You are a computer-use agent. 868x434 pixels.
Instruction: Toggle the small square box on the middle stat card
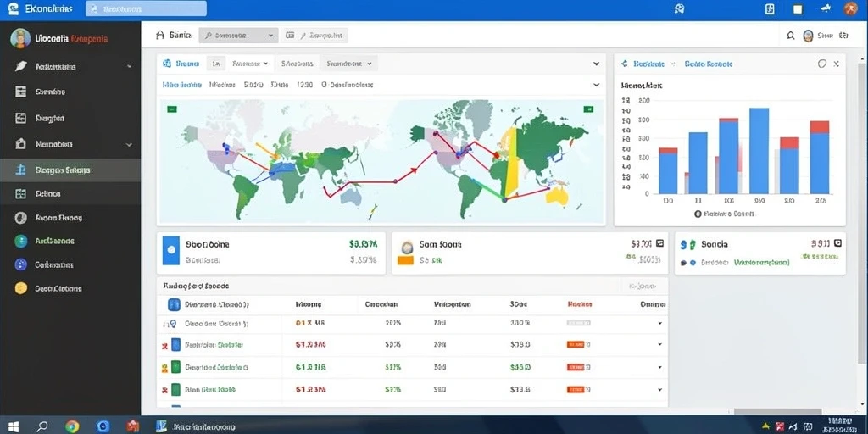tap(659, 243)
